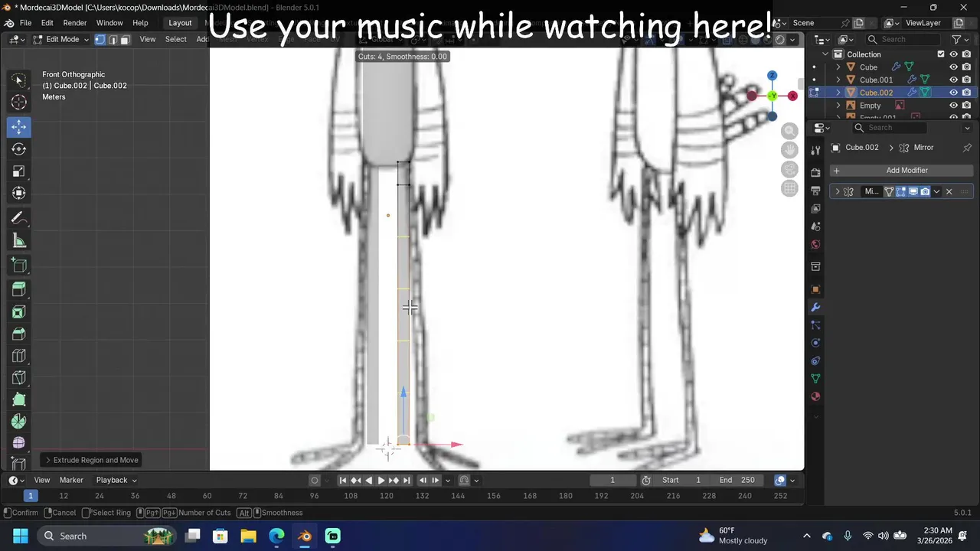
Task: Remove the Mirror modifier with X
Action: click(949, 191)
